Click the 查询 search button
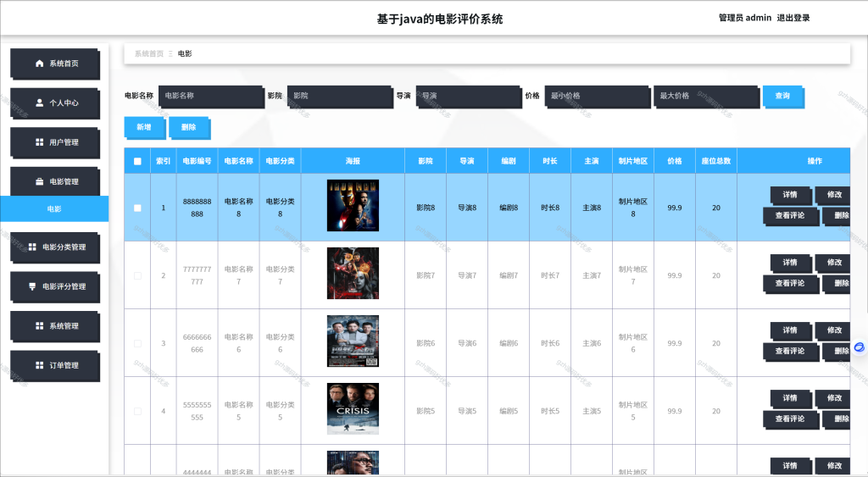Image resolution: width=868 pixels, height=477 pixels. (782, 97)
